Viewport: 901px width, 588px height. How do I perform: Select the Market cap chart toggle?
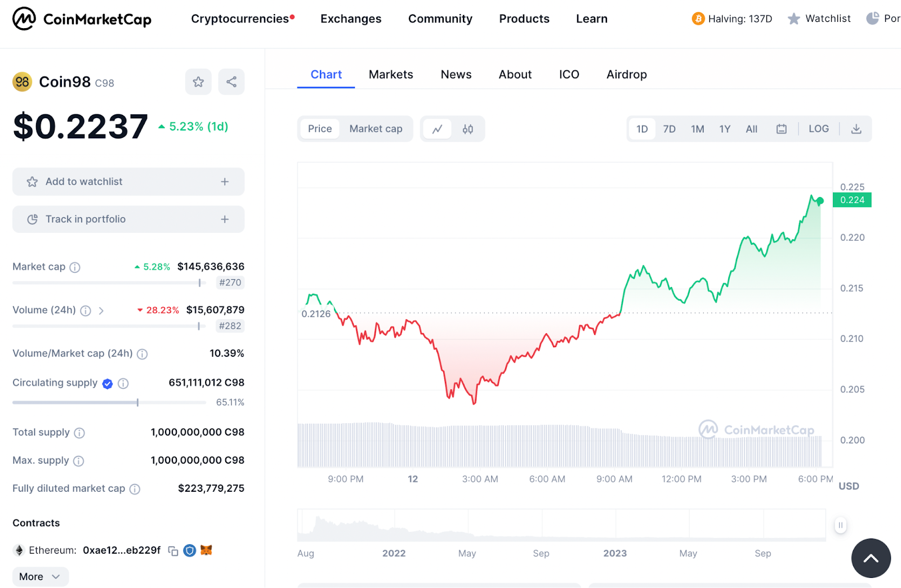[x=376, y=129]
